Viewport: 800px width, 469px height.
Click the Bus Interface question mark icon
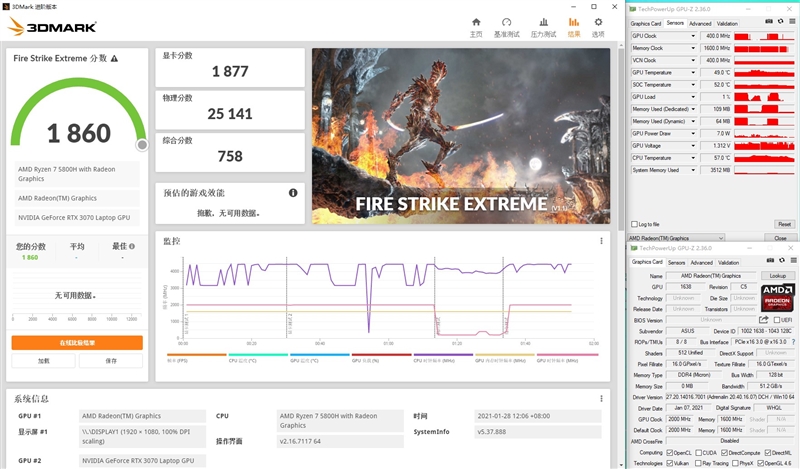[x=793, y=342]
